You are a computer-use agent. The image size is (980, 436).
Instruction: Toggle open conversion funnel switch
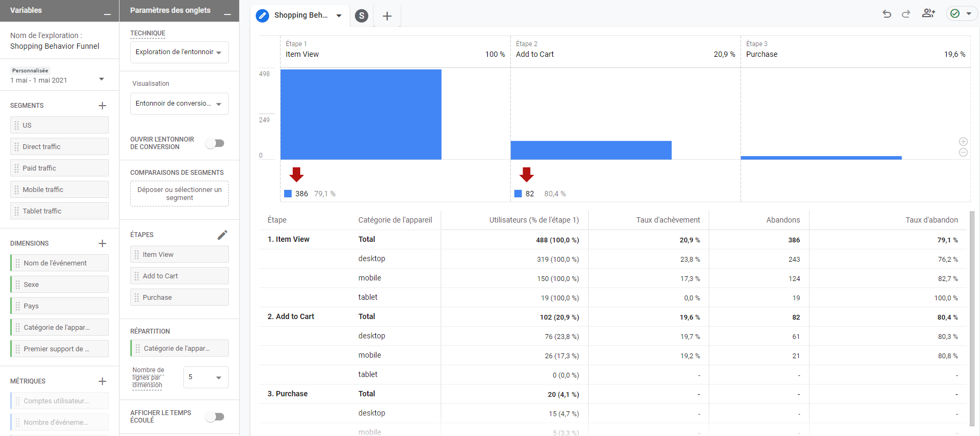(215, 143)
